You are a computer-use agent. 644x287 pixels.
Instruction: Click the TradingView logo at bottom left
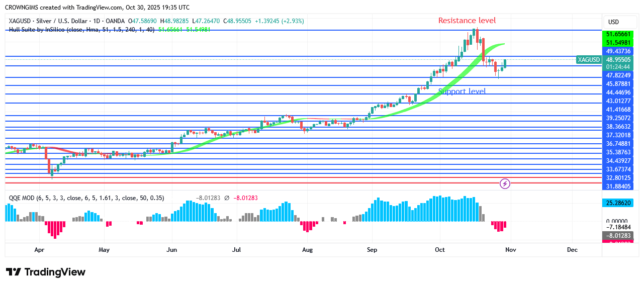[46, 272]
